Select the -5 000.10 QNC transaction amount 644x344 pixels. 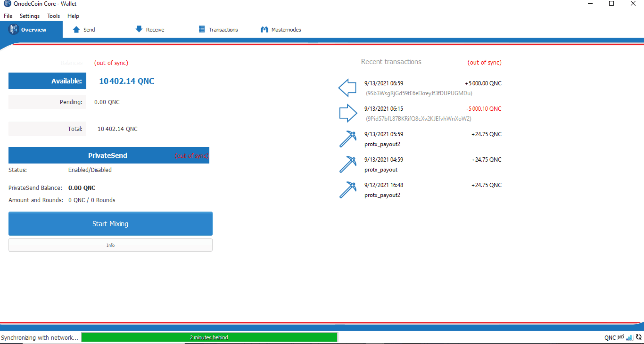484,109
